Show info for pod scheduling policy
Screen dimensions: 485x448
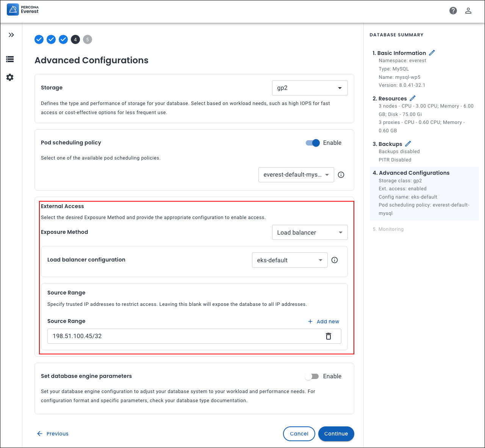click(x=341, y=175)
